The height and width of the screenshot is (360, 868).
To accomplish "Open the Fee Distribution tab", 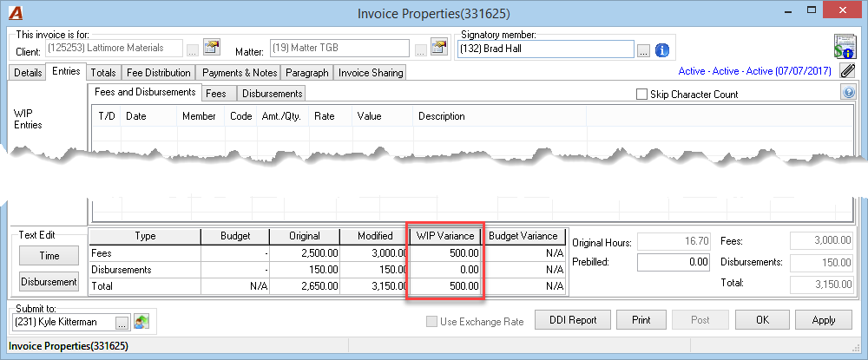I will pyautogui.click(x=158, y=73).
